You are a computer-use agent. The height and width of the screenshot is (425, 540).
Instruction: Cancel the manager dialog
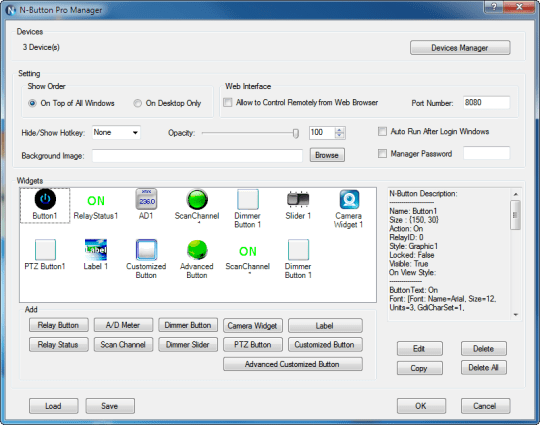point(485,406)
